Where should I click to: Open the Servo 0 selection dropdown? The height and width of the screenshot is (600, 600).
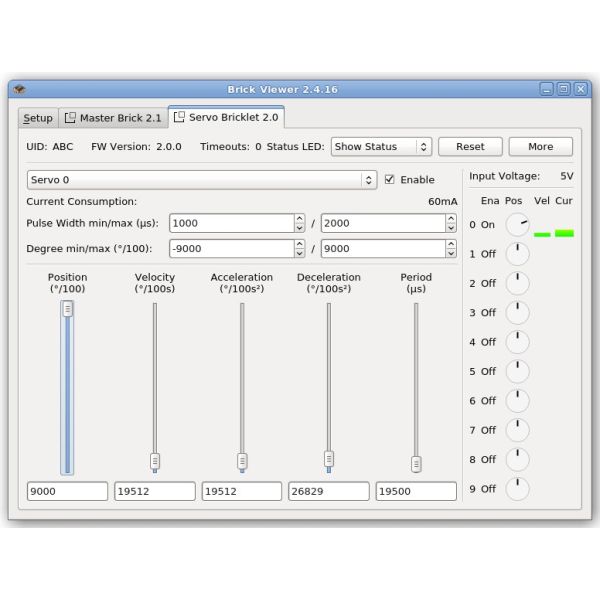point(202,180)
